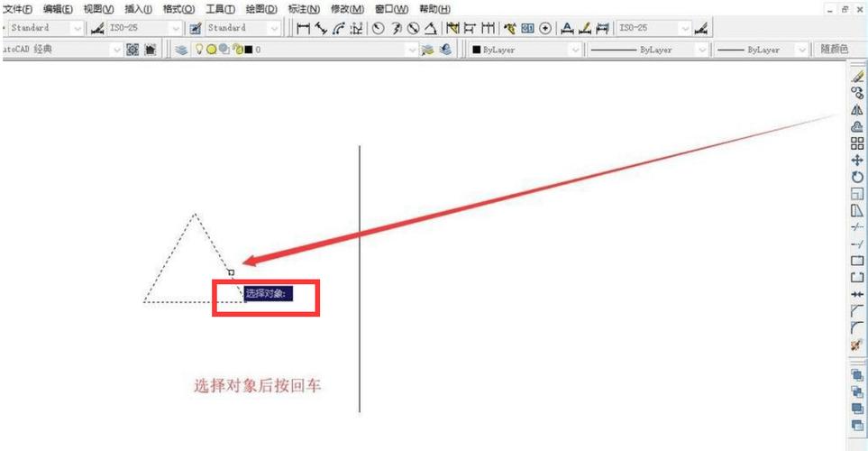Toggle layer 0 freeze sun icon
Image resolution: width=868 pixels, height=451 pixels.
(211, 50)
